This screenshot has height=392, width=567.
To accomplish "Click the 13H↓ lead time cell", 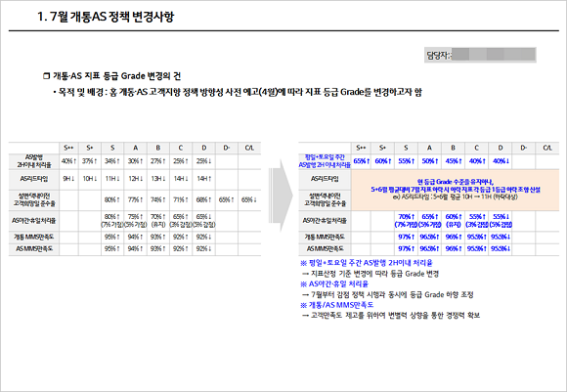I will pos(158,179).
